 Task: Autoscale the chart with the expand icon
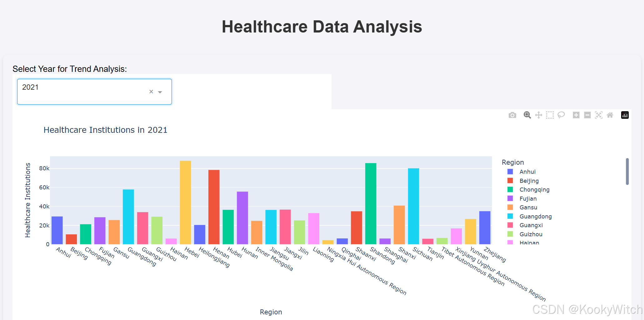pos(599,115)
